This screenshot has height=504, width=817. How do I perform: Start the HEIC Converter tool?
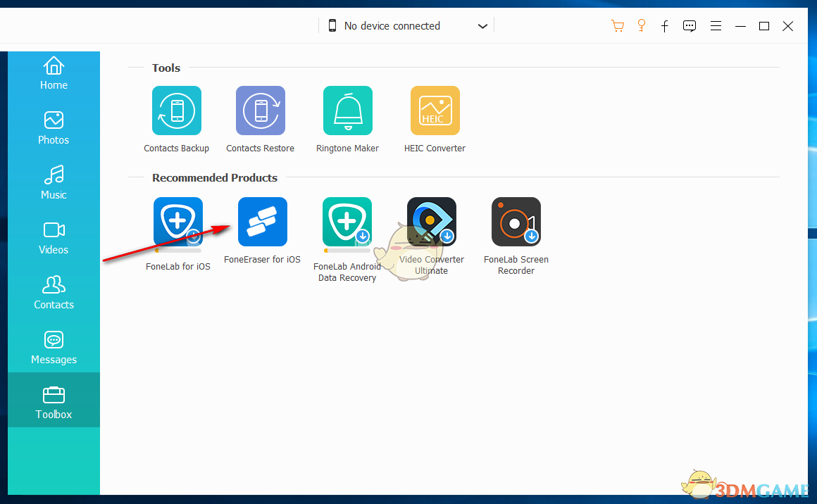pos(435,111)
